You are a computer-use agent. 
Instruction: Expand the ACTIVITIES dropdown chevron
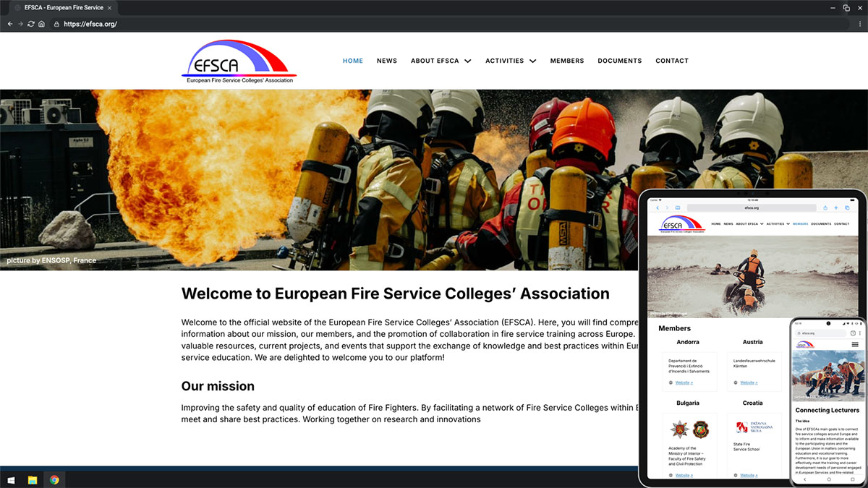point(532,61)
